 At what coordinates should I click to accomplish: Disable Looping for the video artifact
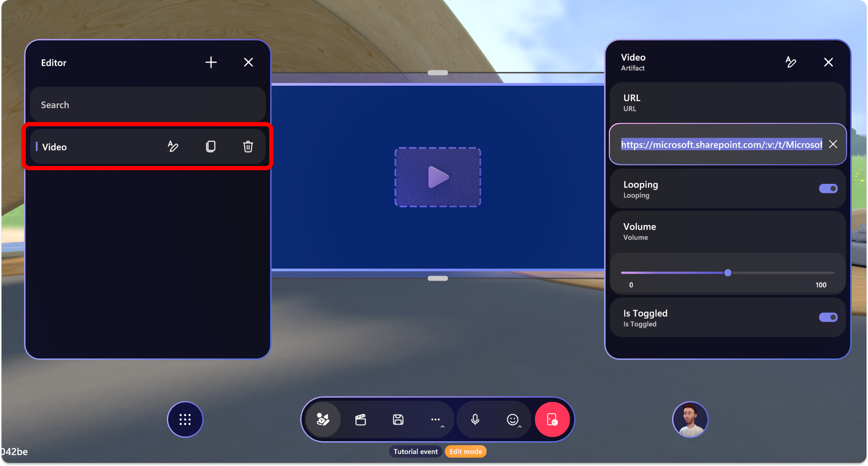(828, 188)
